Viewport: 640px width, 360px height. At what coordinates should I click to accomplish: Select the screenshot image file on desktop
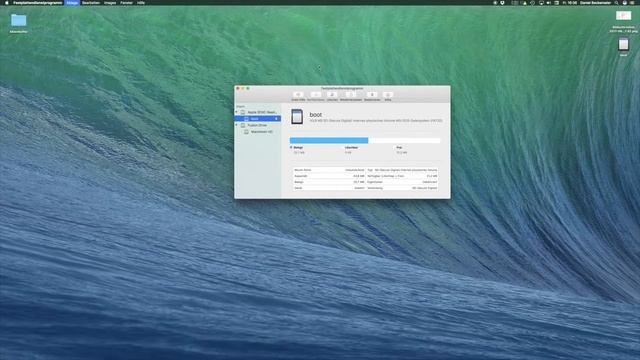(x=623, y=16)
